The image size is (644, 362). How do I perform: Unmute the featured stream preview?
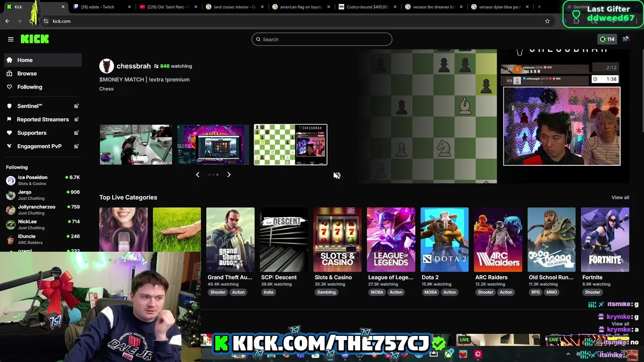click(x=337, y=175)
